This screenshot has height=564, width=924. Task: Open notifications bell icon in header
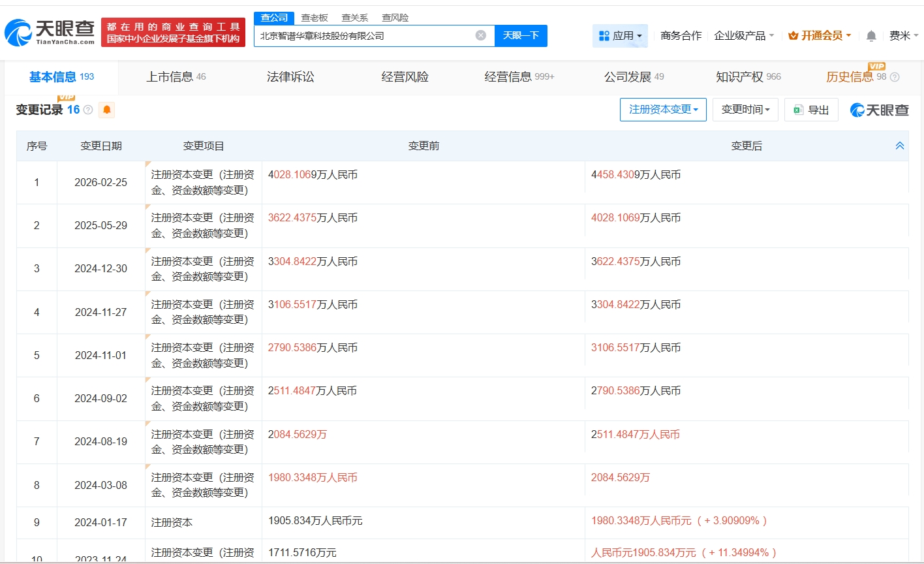tap(871, 36)
